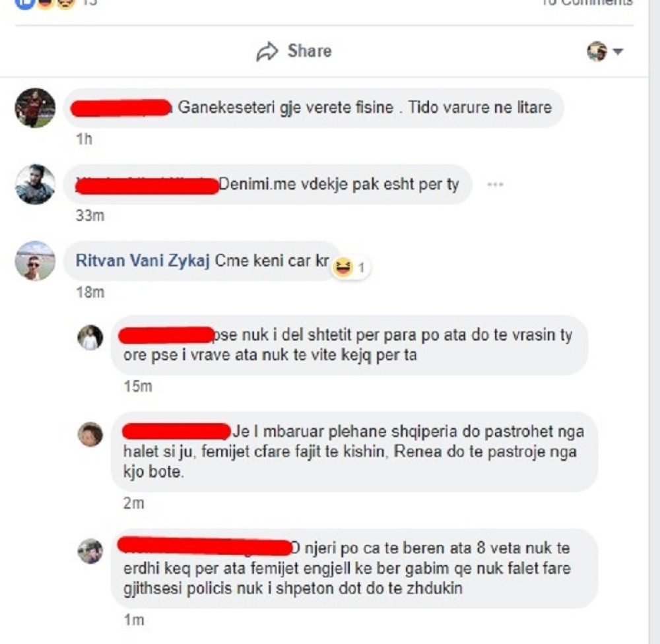Click the avatar beside the "Denimi me vdekje" comment

(35, 184)
